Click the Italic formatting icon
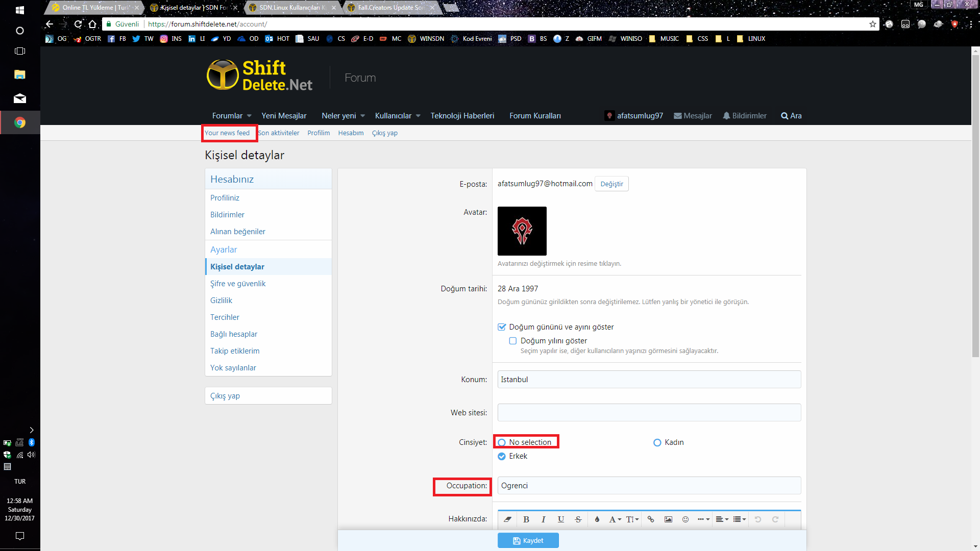The height and width of the screenshot is (551, 980). 544,519
